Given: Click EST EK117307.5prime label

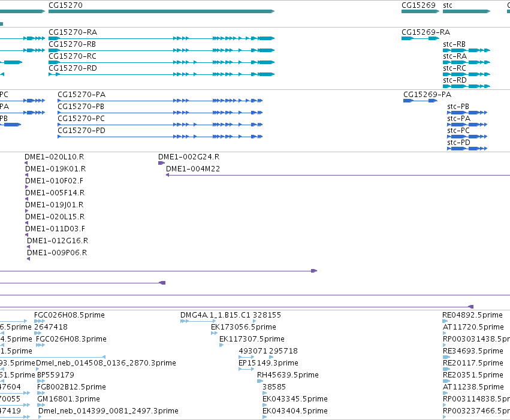Looking at the screenshot, I should (x=252, y=339).
